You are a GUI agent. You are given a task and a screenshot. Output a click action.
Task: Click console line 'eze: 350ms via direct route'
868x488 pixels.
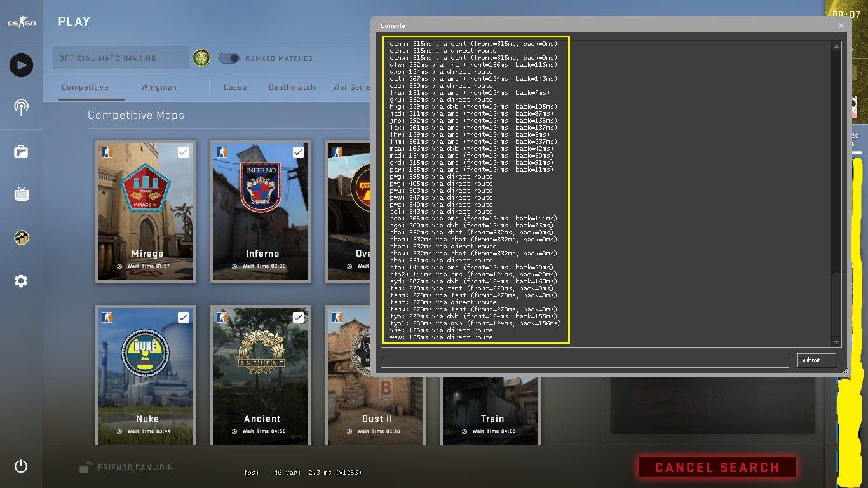click(441, 85)
